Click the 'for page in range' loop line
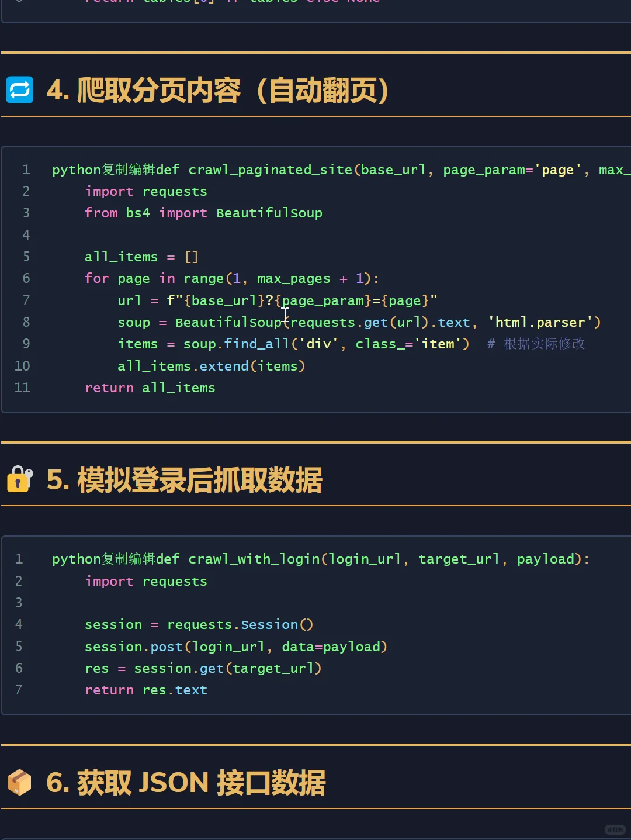Image resolution: width=631 pixels, height=840 pixels. [x=232, y=279]
